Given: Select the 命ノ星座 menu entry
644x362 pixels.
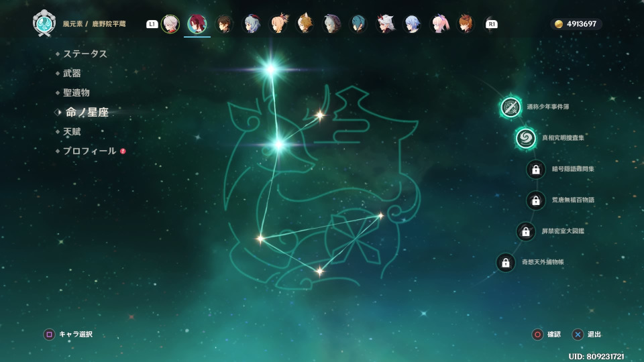Looking at the screenshot, I should (87, 112).
